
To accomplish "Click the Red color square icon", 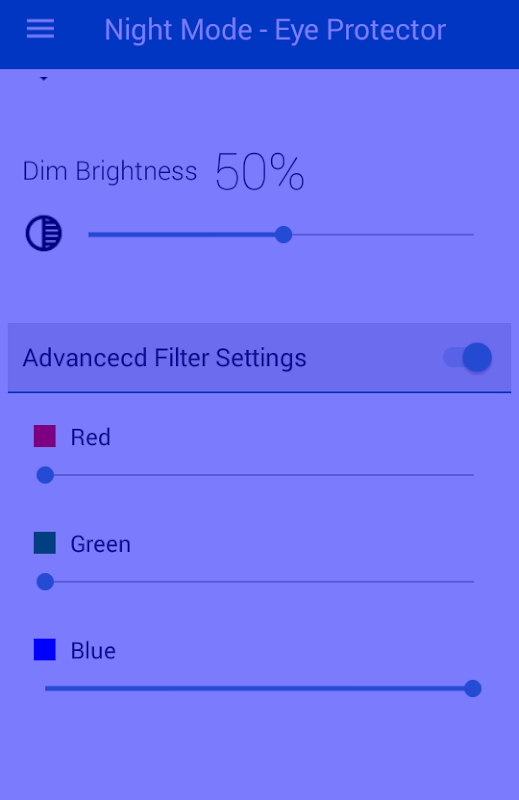I will click(x=45, y=436).
